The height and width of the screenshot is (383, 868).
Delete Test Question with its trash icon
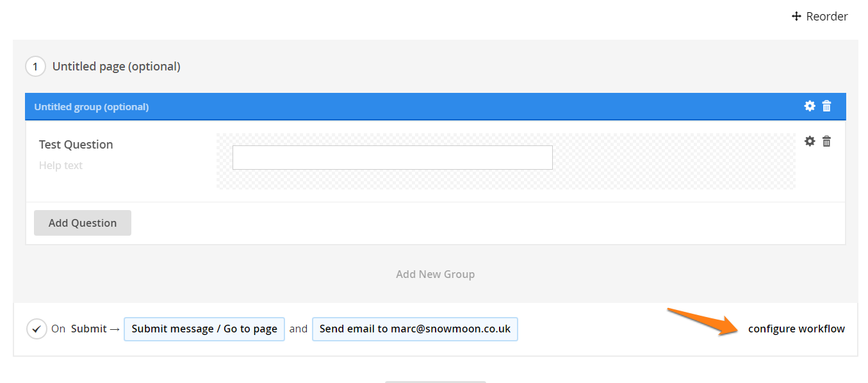tap(827, 142)
